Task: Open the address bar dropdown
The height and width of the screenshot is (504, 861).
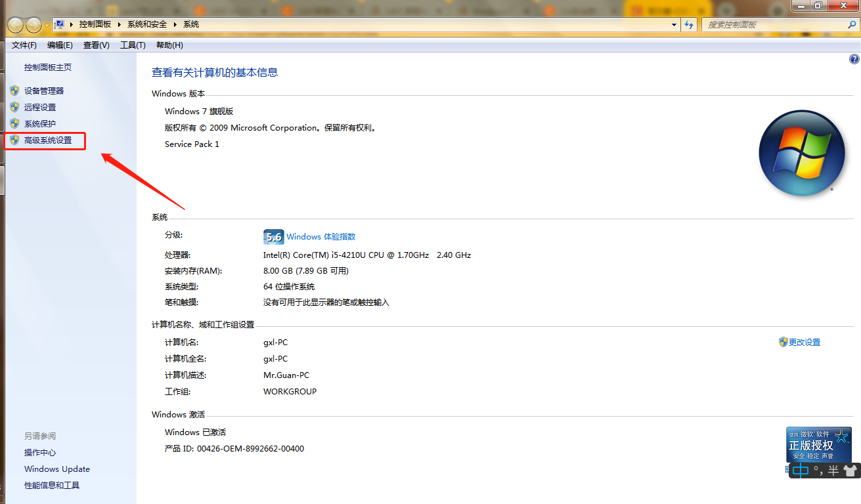Action: [x=674, y=24]
